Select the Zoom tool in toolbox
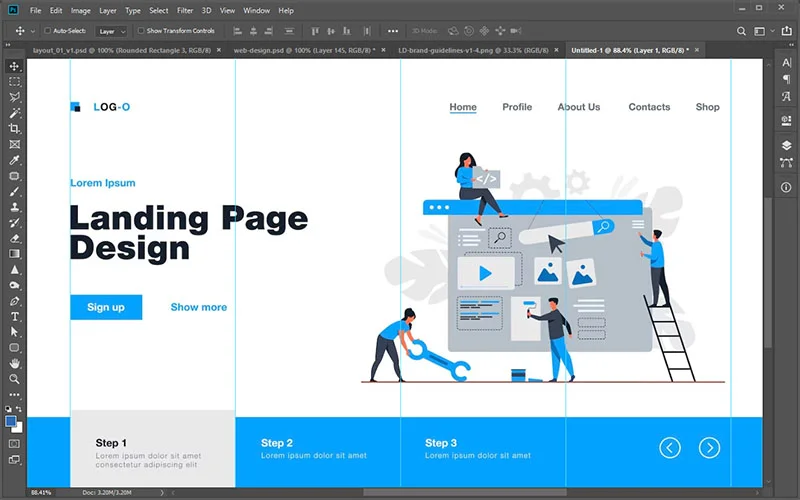The width and height of the screenshot is (800, 500). 14,379
